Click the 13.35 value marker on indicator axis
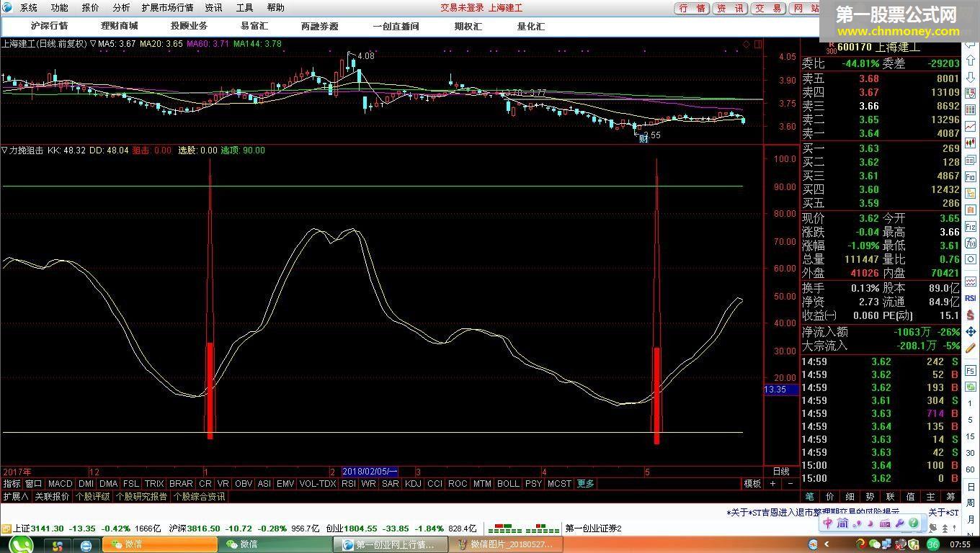The image size is (980, 553). coord(780,390)
